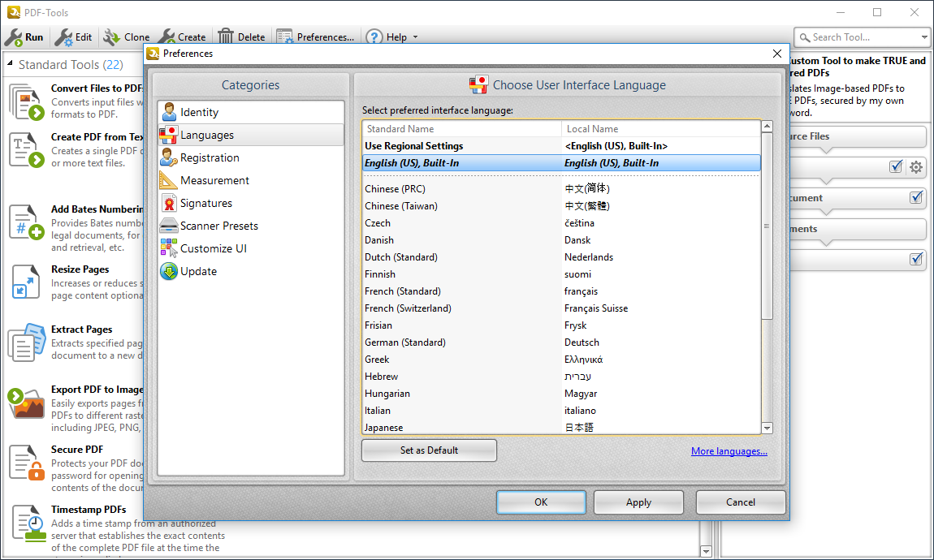Screen dimensions: 934x560
Task: Select the Scanner Presets category icon
Action: click(x=169, y=226)
